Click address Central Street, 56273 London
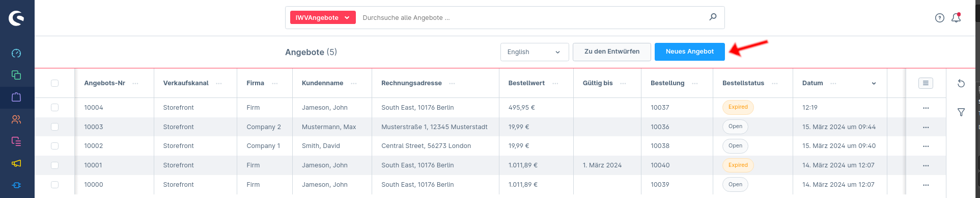 (426, 146)
